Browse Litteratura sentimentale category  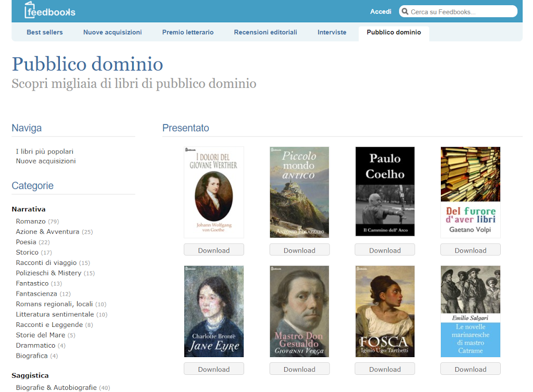pyautogui.click(x=55, y=314)
